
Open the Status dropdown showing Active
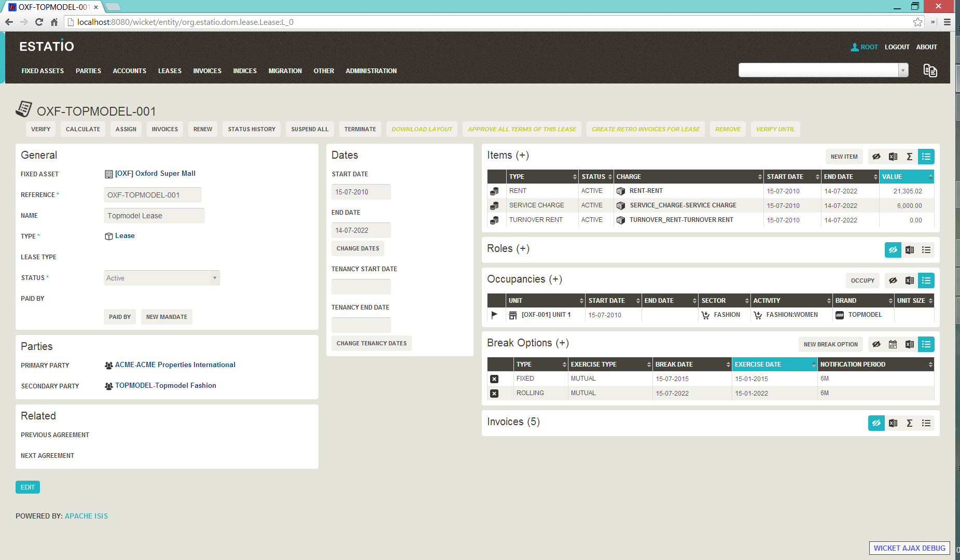[x=162, y=278]
